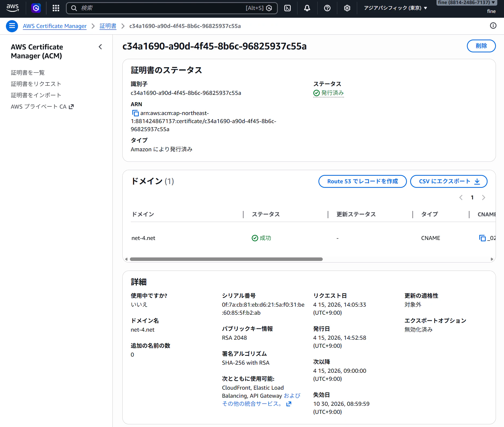Image resolution: width=504 pixels, height=427 pixels.
Task: Open the settings gear in top bar
Action: point(347,8)
